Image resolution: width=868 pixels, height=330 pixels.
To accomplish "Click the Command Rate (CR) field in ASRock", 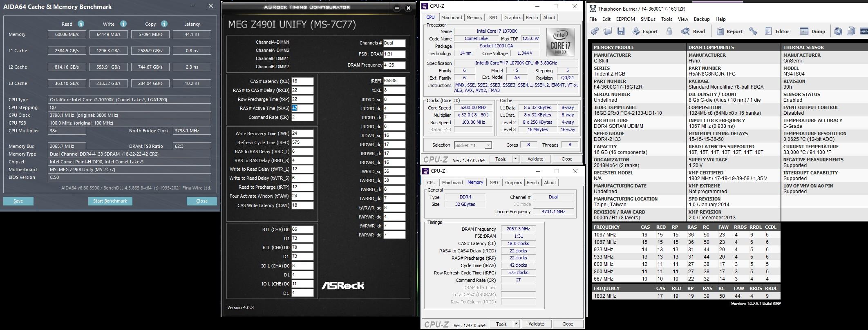I will pos(302,117).
